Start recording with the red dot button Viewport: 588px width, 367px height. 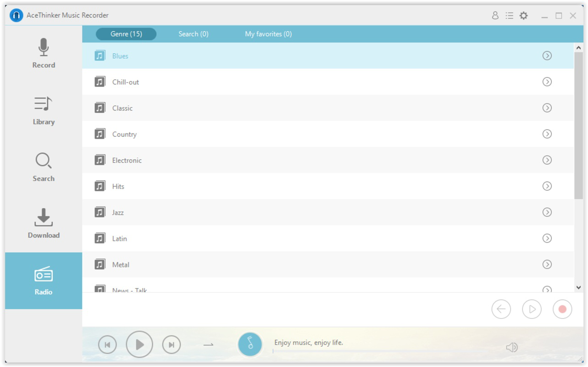pos(562,309)
